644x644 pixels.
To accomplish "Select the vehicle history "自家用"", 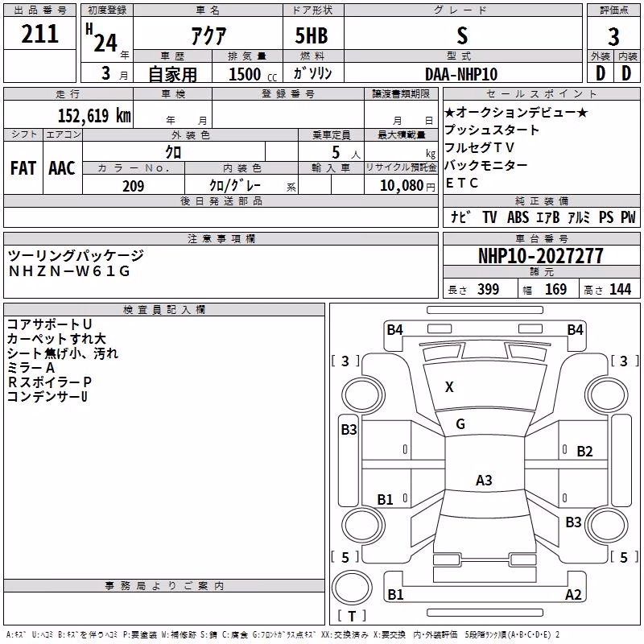I will pos(172,74).
